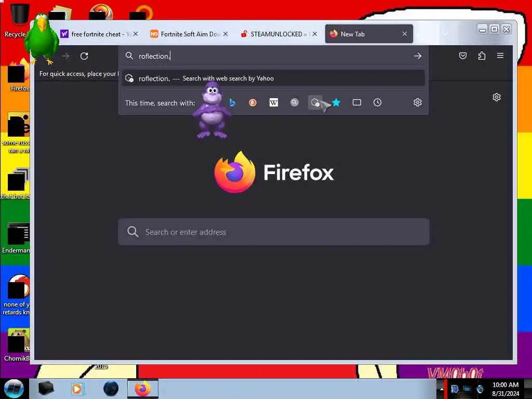This screenshot has width=532, height=399.
Task: Open the Extensions puzzle icon
Action: pos(482,56)
